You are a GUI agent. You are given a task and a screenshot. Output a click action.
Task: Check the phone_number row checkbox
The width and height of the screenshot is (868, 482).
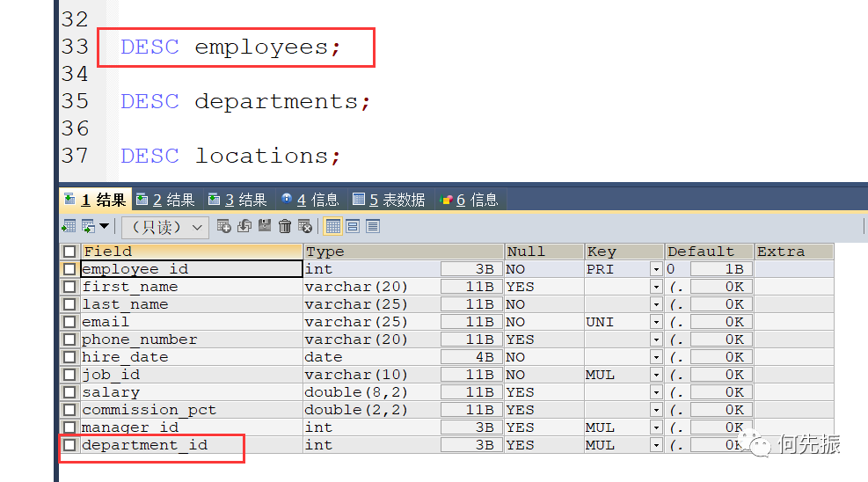click(69, 340)
